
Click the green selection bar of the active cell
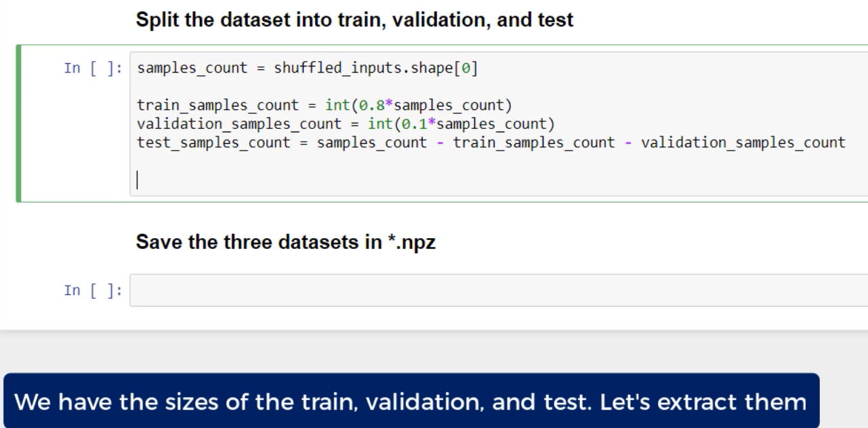point(18,123)
